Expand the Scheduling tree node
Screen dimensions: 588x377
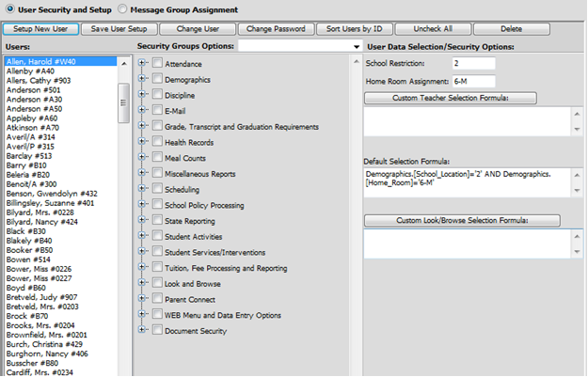click(x=142, y=188)
